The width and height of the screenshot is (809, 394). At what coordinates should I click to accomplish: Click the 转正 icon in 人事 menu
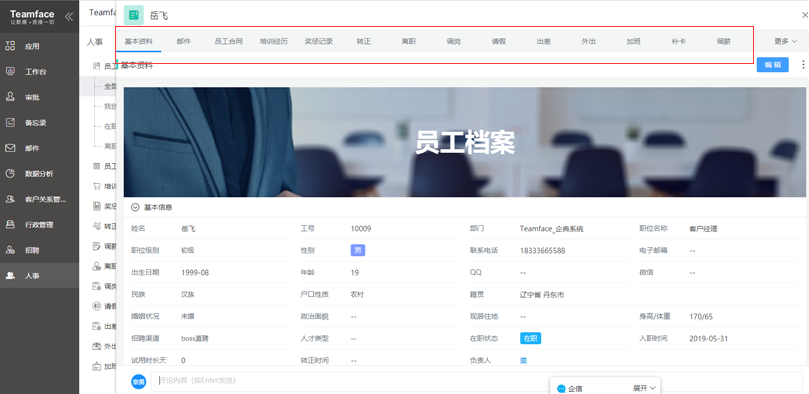tap(96, 226)
